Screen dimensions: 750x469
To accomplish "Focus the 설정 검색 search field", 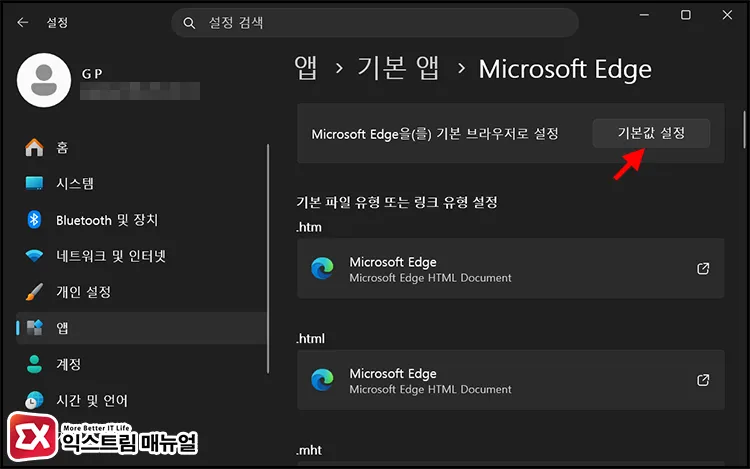I will [375, 22].
